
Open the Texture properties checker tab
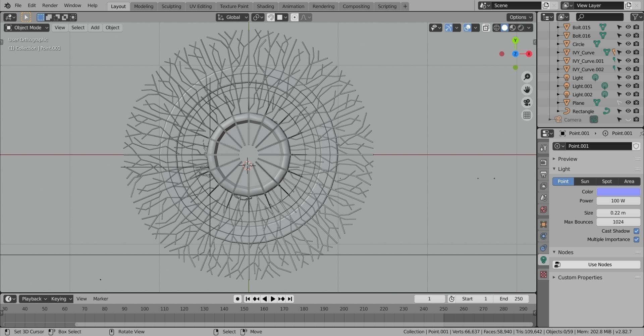coord(543,274)
